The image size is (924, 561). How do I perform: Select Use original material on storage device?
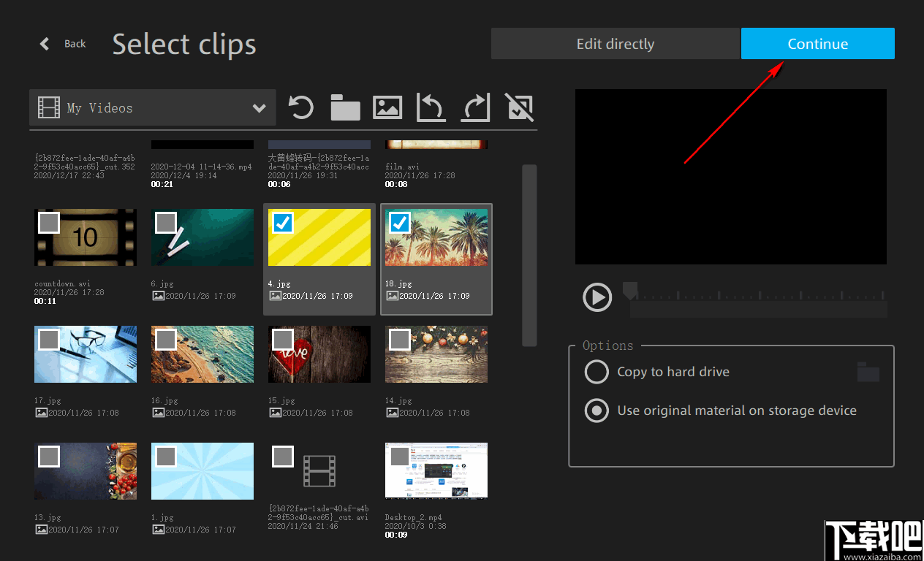tap(596, 411)
